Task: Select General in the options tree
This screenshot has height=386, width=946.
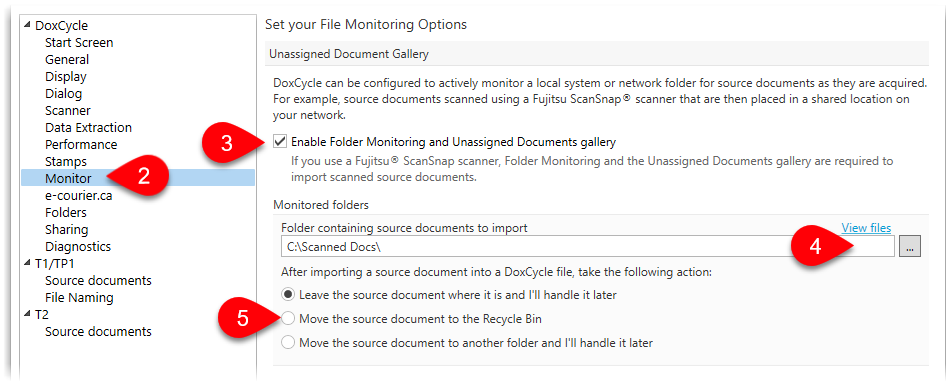Action: coord(67,59)
